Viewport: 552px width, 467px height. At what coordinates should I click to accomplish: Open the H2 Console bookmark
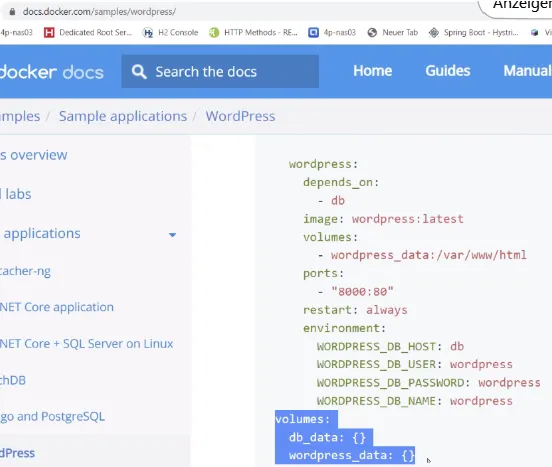click(170, 32)
